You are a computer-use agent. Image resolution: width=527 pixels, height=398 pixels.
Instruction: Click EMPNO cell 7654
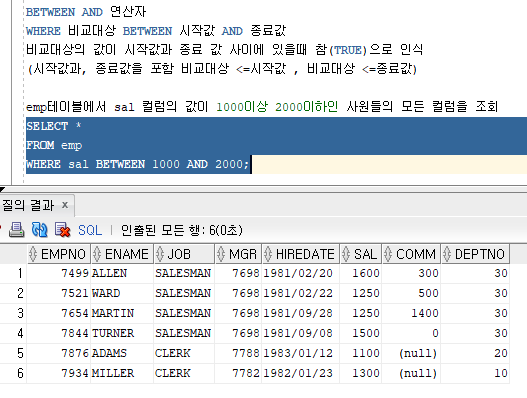click(x=58, y=313)
